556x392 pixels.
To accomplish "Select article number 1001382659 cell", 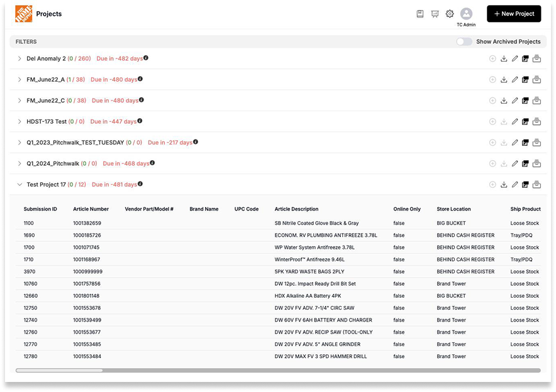I will tap(87, 223).
